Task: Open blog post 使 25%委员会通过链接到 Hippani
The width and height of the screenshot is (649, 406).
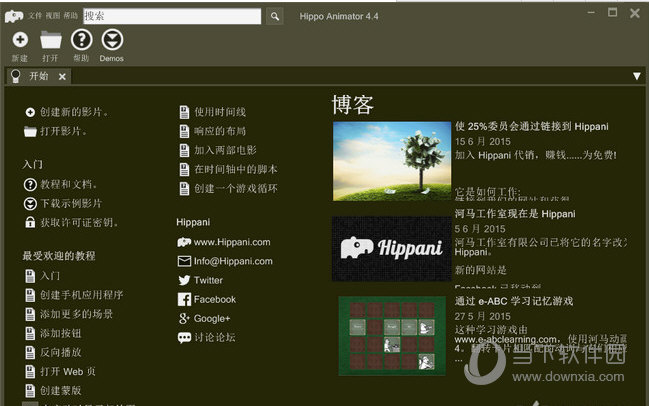Action: (532, 127)
